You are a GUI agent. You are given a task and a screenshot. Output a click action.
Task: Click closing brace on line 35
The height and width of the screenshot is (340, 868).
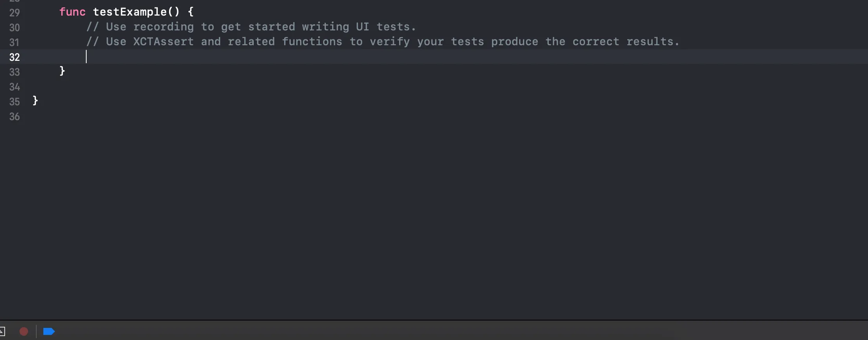[x=35, y=101]
